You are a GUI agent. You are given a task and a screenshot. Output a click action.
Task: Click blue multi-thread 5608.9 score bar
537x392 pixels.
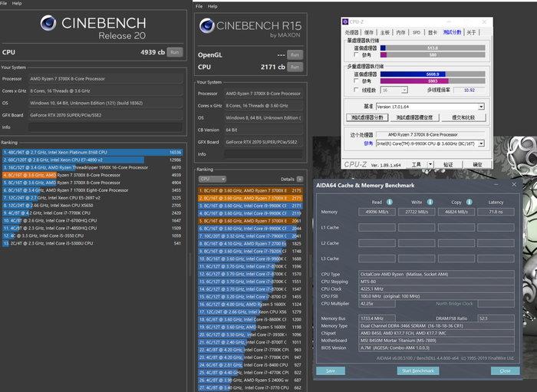[413, 74]
